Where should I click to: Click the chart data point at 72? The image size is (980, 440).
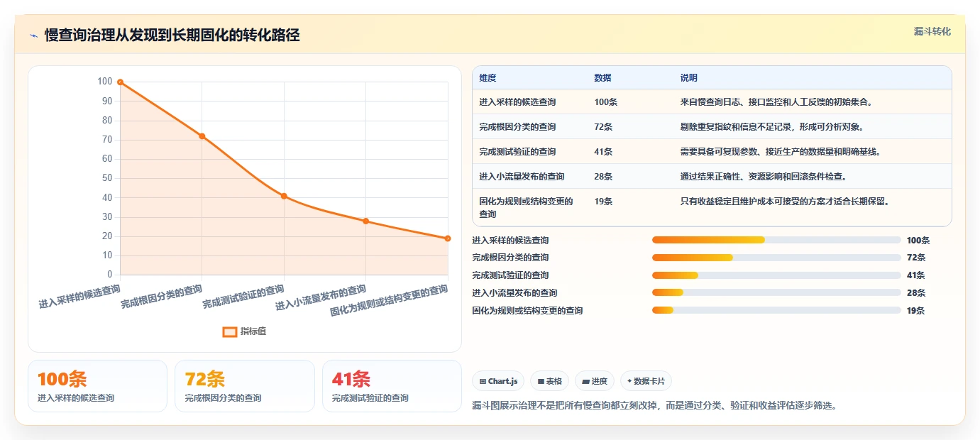202,136
